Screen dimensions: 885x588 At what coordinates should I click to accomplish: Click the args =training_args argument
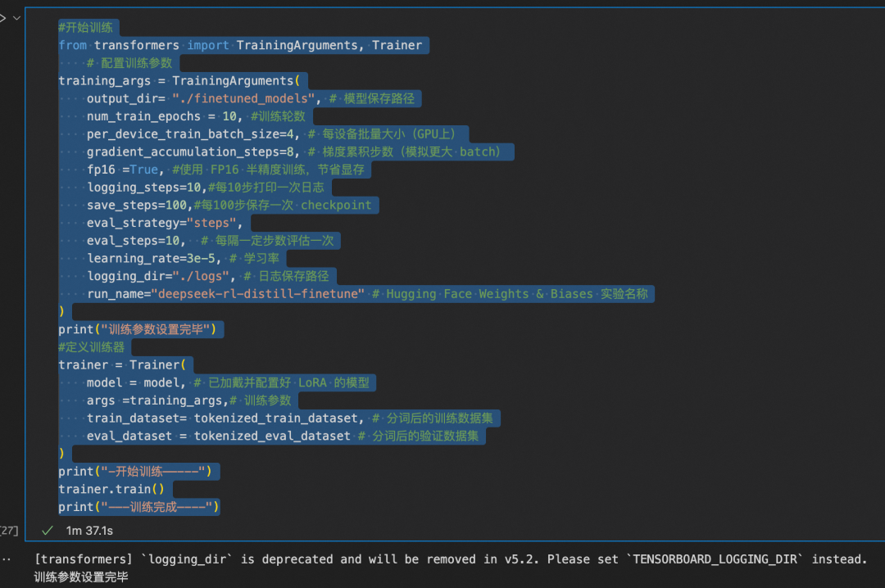[154, 400]
